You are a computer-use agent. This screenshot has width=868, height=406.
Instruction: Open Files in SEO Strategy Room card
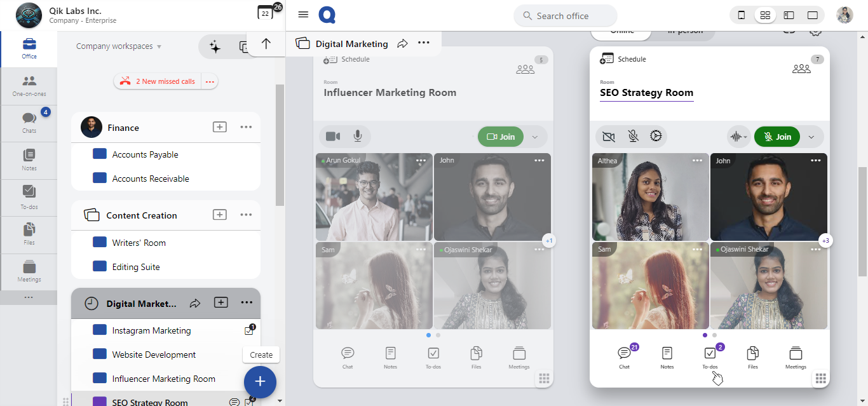tap(752, 357)
